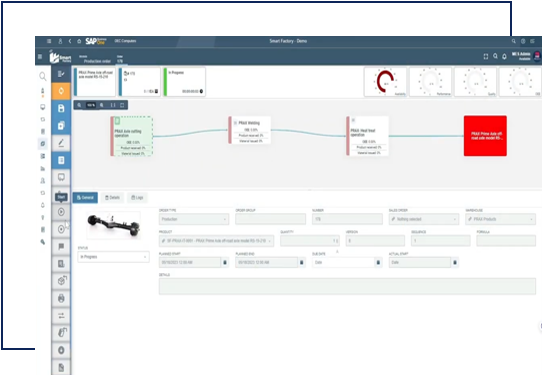Toggle the checkbox on the PRAX Welding node
This screenshot has width=543, height=385.
pos(235,123)
